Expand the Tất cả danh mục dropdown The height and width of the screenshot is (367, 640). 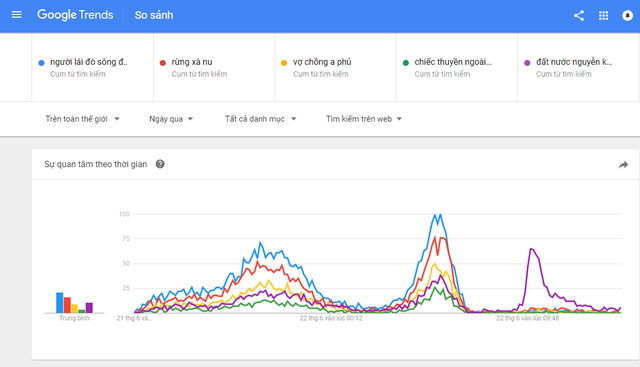click(x=260, y=119)
